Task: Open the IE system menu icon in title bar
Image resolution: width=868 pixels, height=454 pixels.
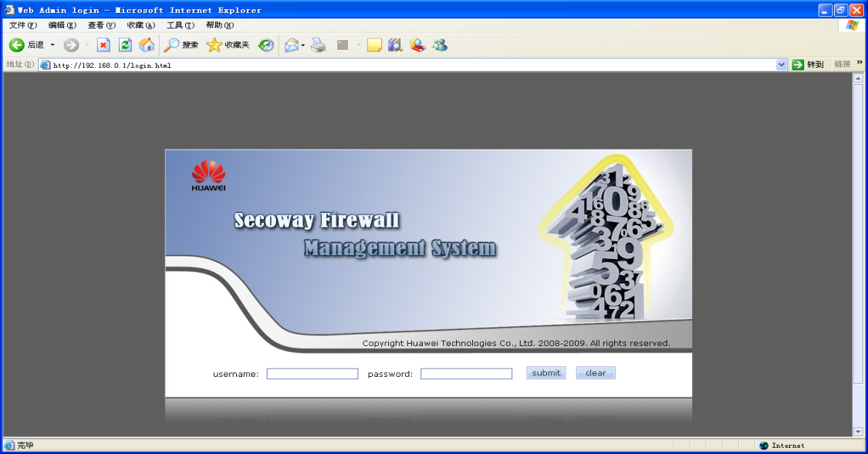Action: pyautogui.click(x=8, y=9)
